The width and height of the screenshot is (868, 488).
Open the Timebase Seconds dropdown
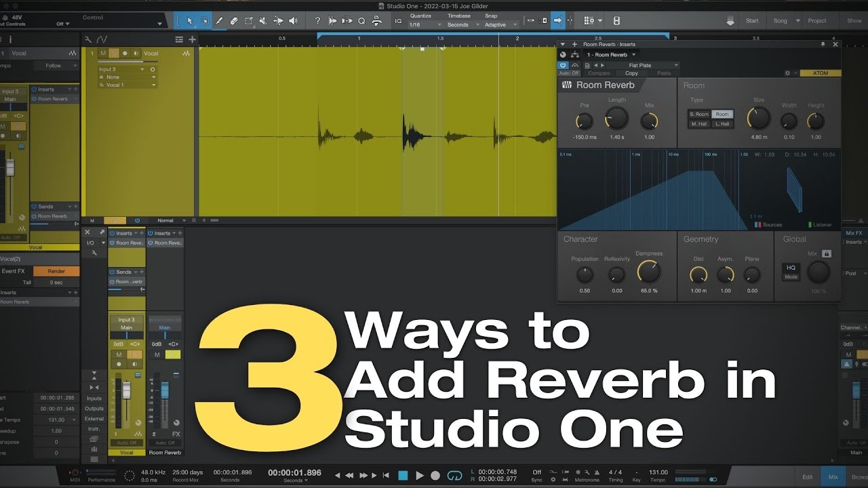[x=462, y=25]
